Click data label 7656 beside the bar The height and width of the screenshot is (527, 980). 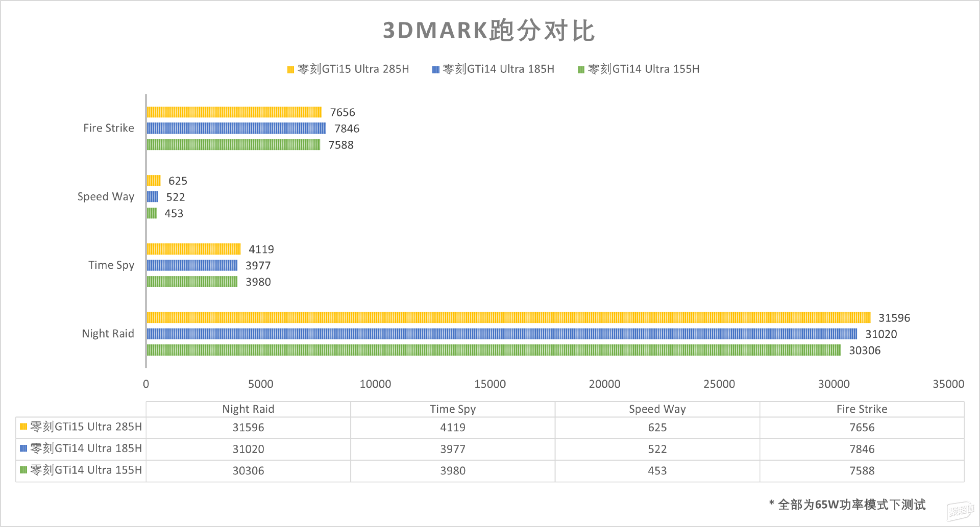tap(342, 113)
